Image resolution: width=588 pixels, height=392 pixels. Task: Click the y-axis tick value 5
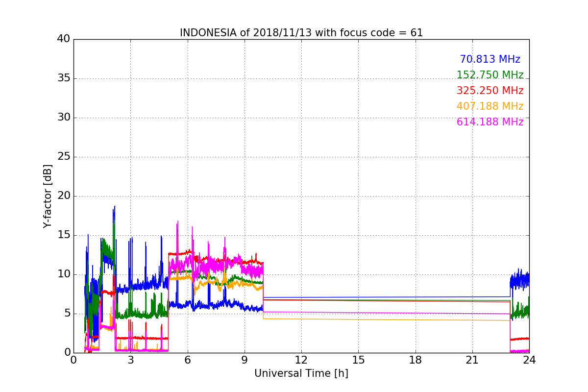point(67,314)
